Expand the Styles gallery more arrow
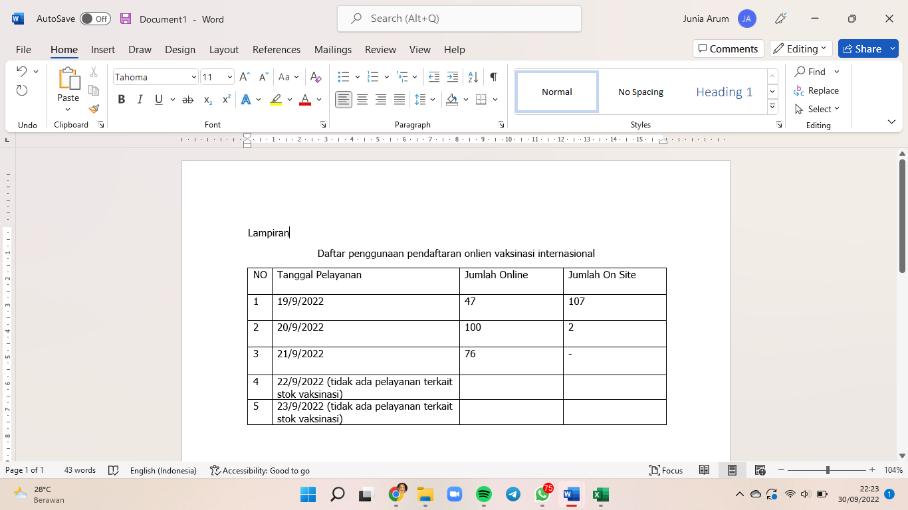 click(x=772, y=107)
